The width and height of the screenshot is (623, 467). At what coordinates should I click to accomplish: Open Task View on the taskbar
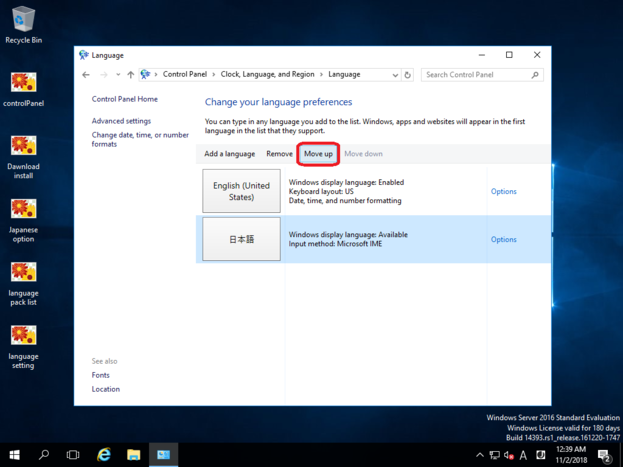pyautogui.click(x=73, y=455)
